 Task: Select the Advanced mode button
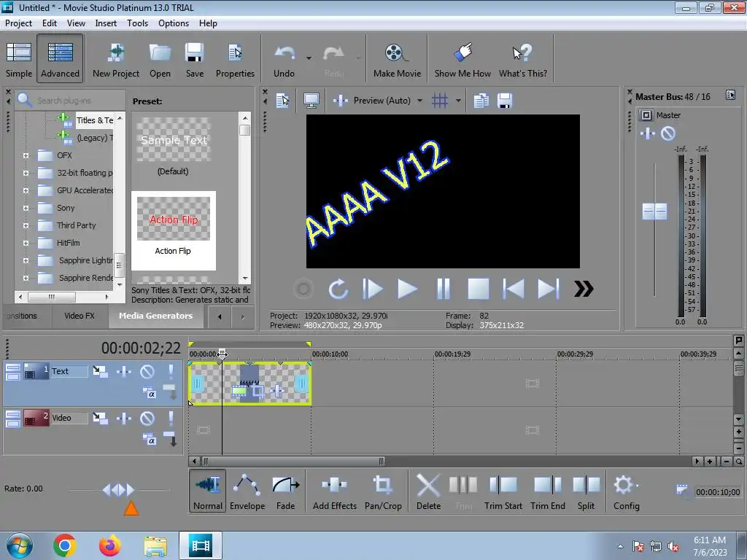60,60
